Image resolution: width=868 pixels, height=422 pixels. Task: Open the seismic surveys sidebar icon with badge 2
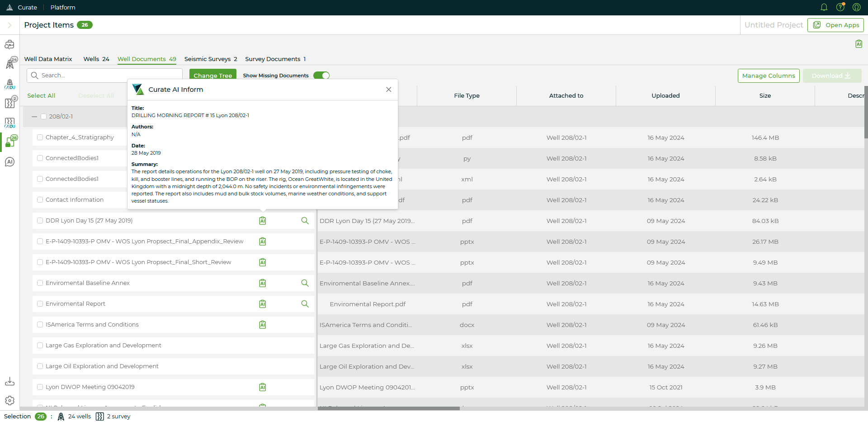pos(10,103)
